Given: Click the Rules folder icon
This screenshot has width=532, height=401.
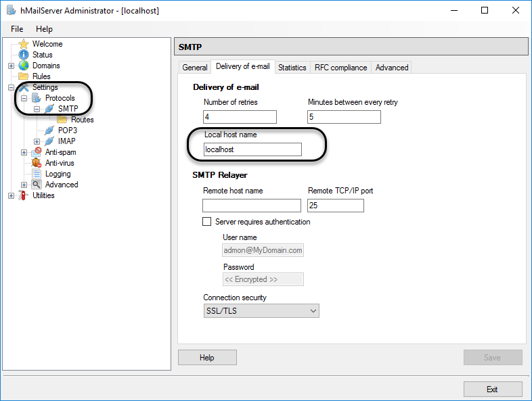Looking at the screenshot, I should [24, 76].
